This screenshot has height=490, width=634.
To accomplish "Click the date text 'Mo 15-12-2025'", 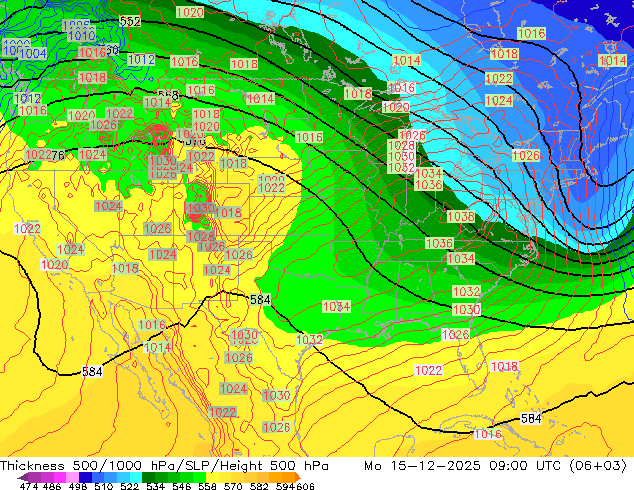I will coord(422,466).
